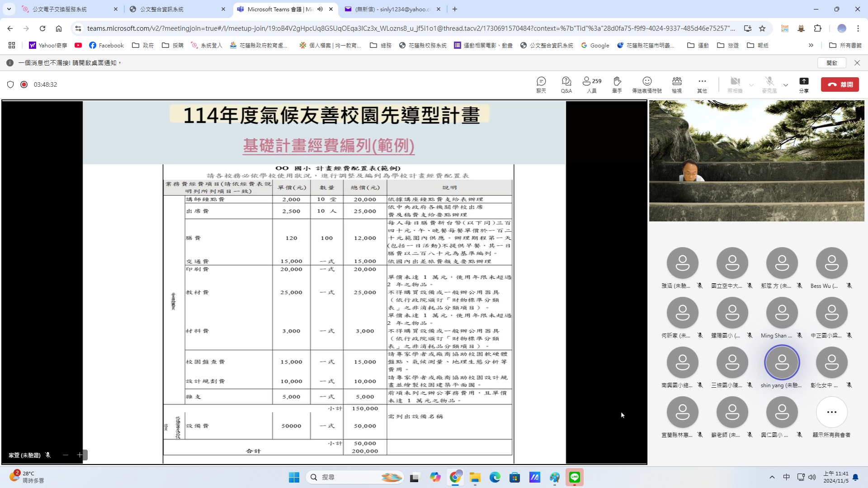Expand the microphone options dropdown arrow
Image resolution: width=868 pixels, height=488 pixels.
pyautogui.click(x=786, y=85)
